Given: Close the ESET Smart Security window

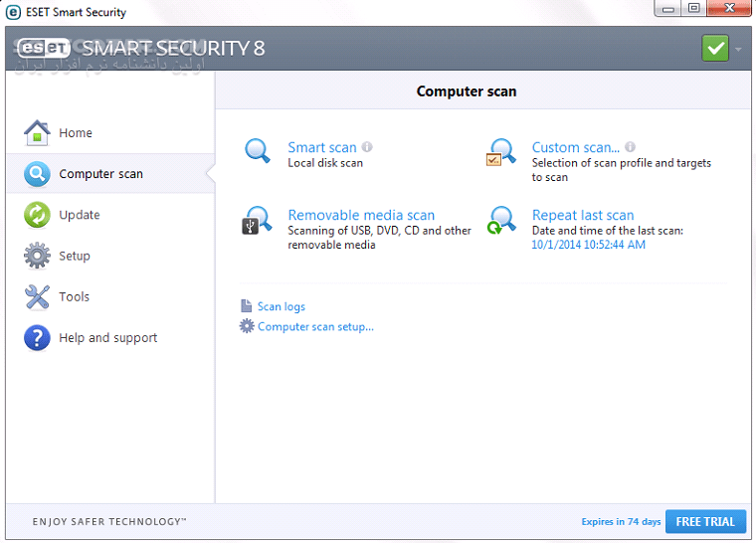Looking at the screenshot, I should [x=729, y=8].
